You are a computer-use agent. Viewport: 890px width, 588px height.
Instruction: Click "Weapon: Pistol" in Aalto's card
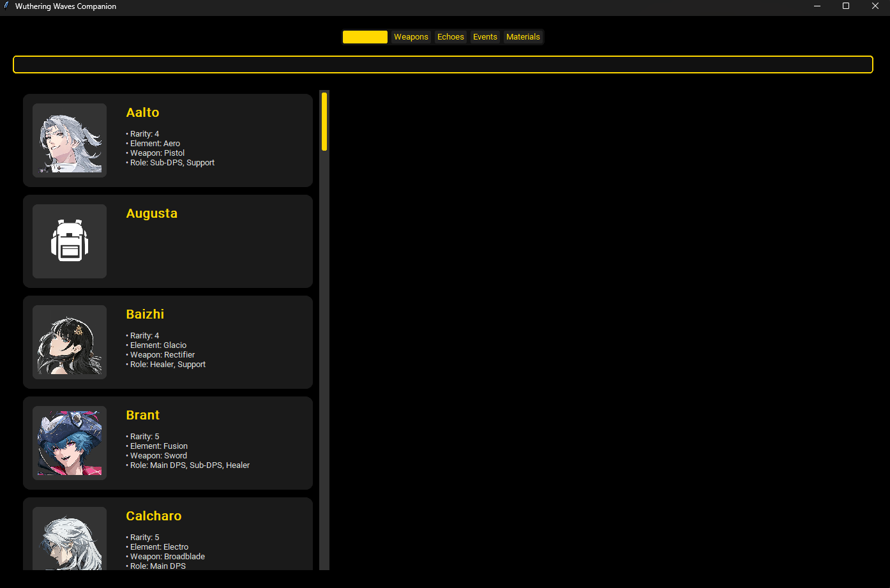coord(155,153)
